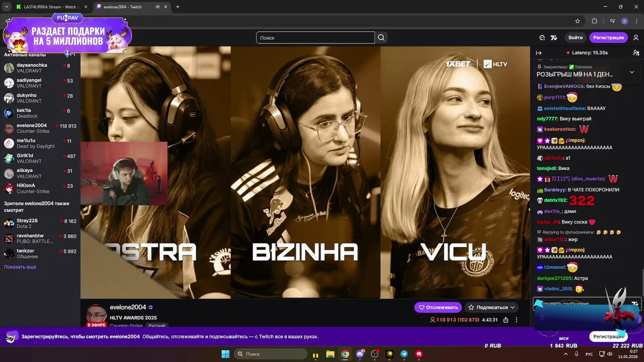644x362 pixels.
Task: Open evelone2004 in sidebar channel list
Action: pyautogui.click(x=40, y=128)
